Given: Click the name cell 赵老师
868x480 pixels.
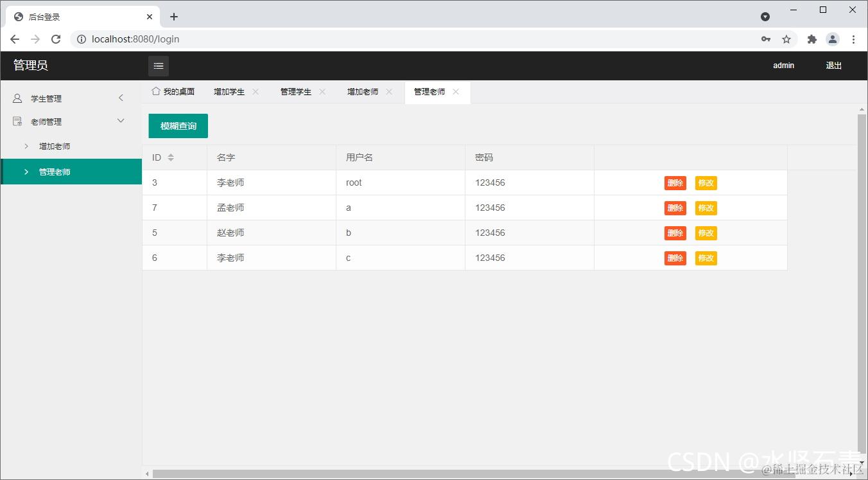Looking at the screenshot, I should (x=272, y=233).
